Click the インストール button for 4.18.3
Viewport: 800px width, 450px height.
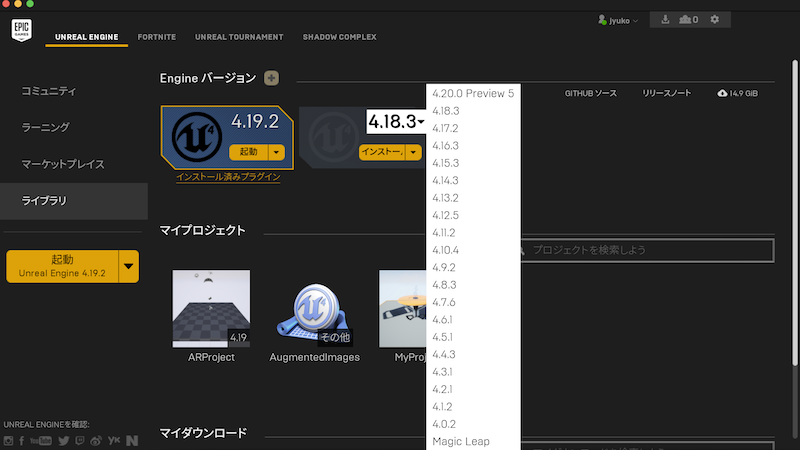pos(382,152)
